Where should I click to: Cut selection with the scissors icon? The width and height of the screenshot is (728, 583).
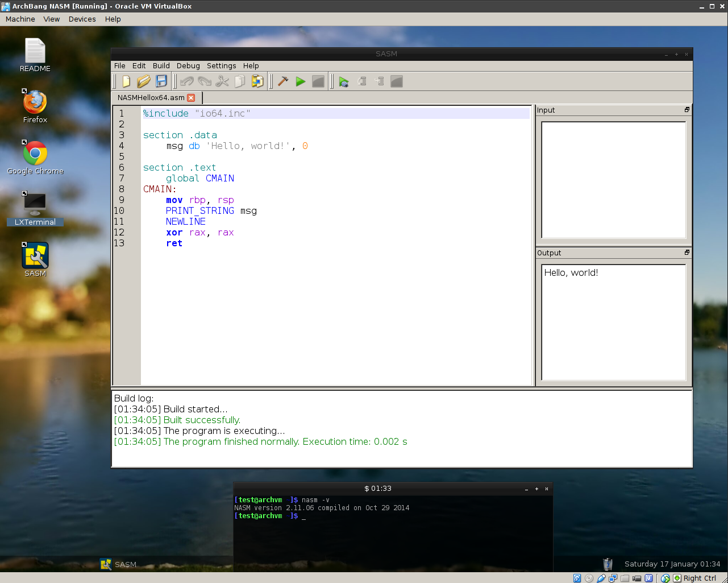(x=222, y=81)
